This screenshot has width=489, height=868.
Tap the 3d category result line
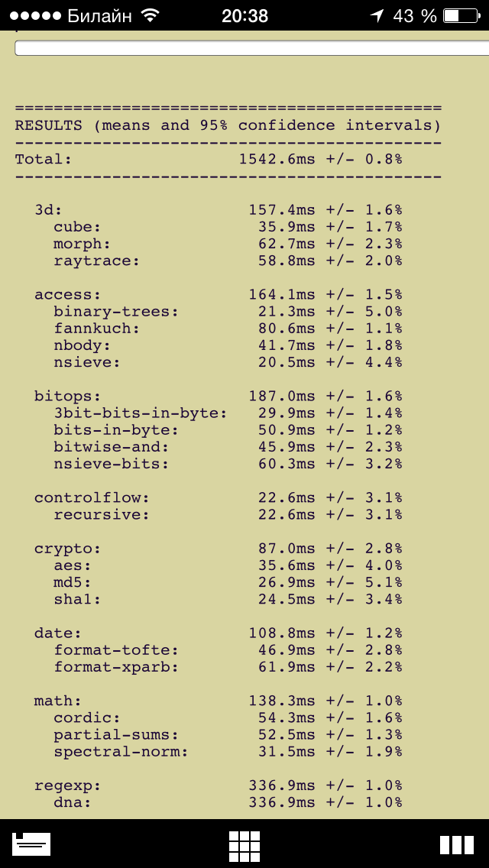click(219, 210)
